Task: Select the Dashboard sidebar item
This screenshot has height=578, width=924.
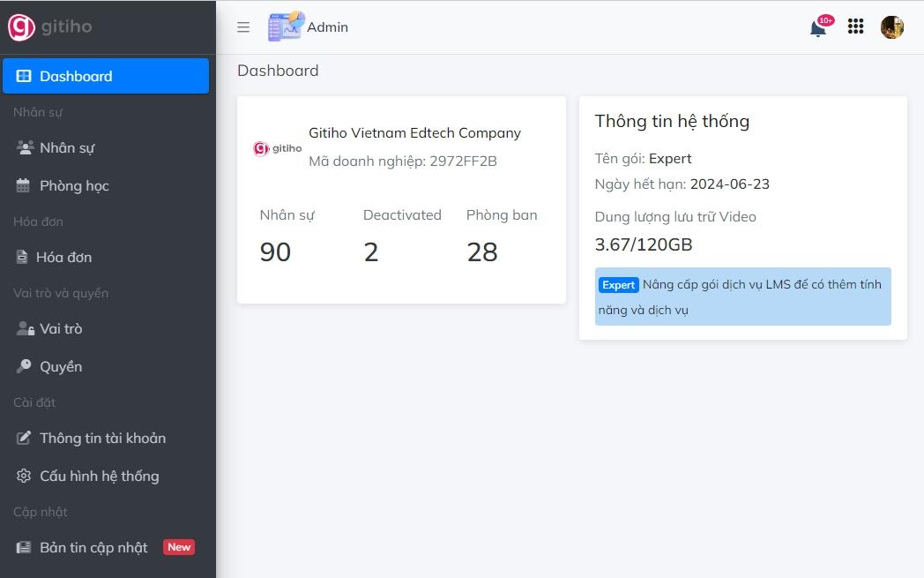Action: click(106, 76)
